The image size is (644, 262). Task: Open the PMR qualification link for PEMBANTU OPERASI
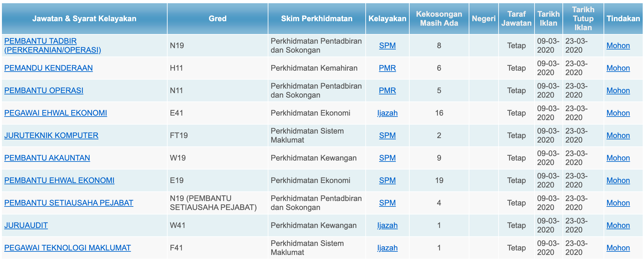tap(387, 91)
